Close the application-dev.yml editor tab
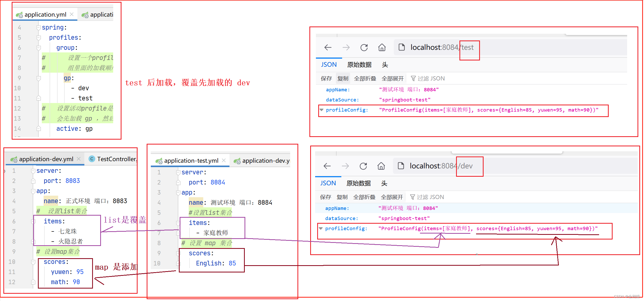This screenshot has height=301, width=644. 79,159
